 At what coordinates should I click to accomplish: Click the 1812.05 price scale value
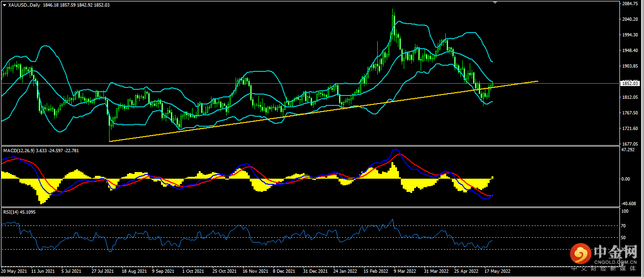pyautogui.click(x=630, y=97)
